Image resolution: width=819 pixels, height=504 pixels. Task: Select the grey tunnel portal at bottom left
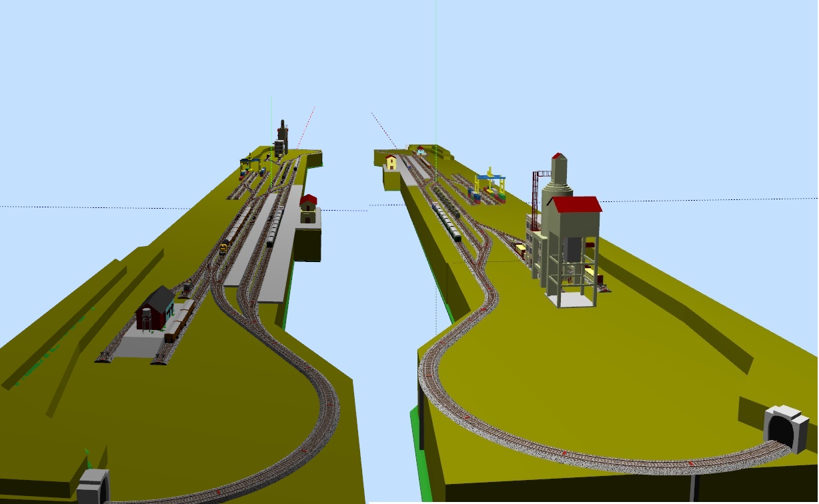pos(93,486)
